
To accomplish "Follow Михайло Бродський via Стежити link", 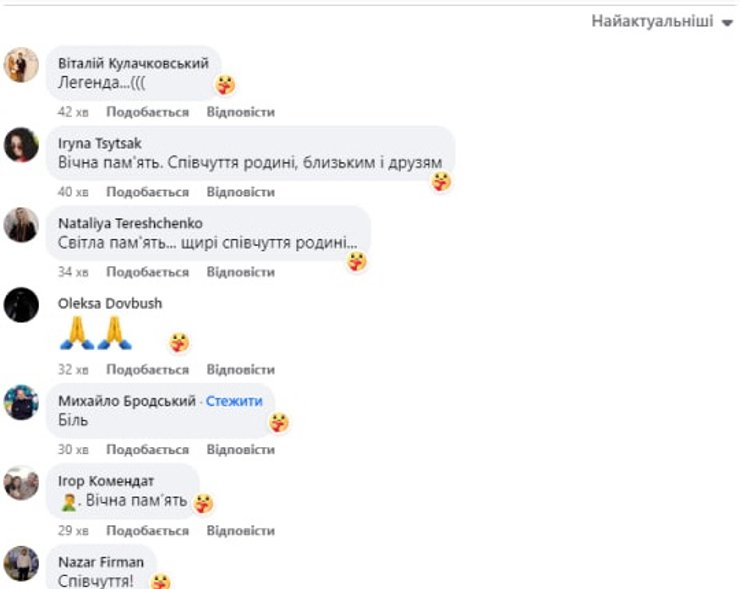I will coord(234,401).
